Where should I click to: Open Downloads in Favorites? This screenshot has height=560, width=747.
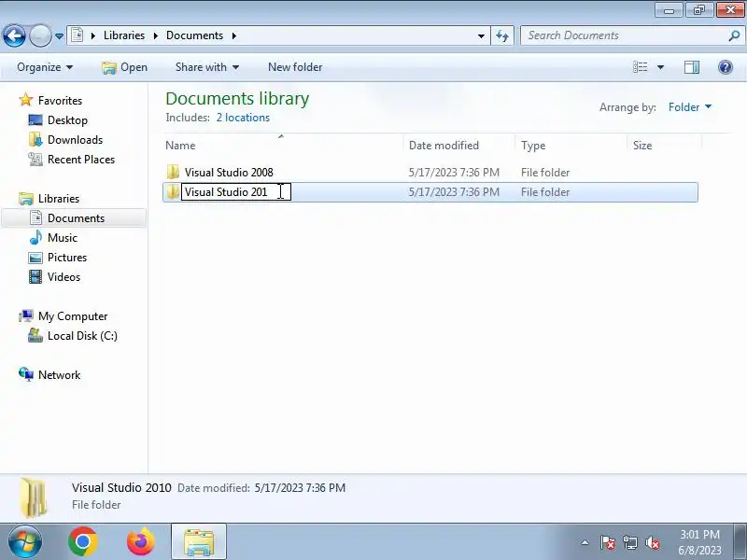point(75,139)
